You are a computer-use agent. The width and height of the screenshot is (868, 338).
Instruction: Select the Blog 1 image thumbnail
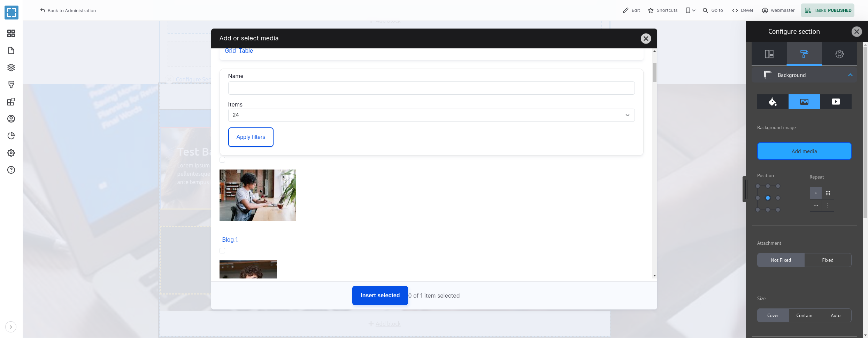click(258, 195)
